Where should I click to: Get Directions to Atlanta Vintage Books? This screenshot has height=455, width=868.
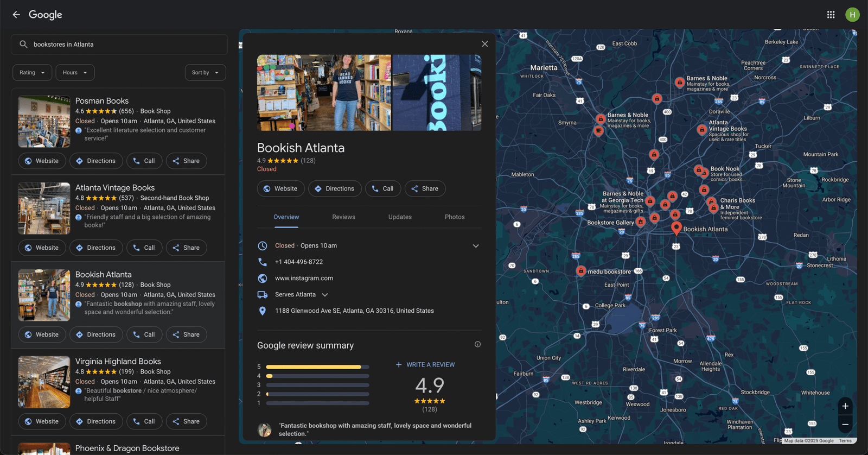(96, 248)
